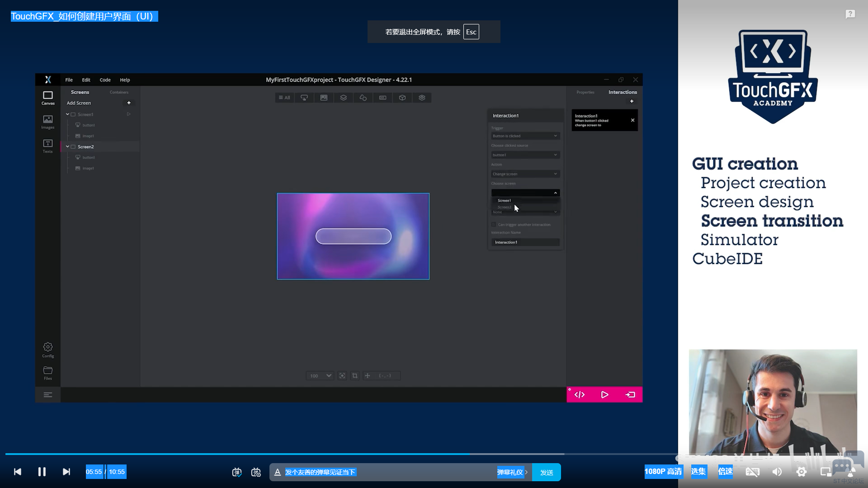
Task: Click the Run Target icon
Action: click(x=630, y=395)
